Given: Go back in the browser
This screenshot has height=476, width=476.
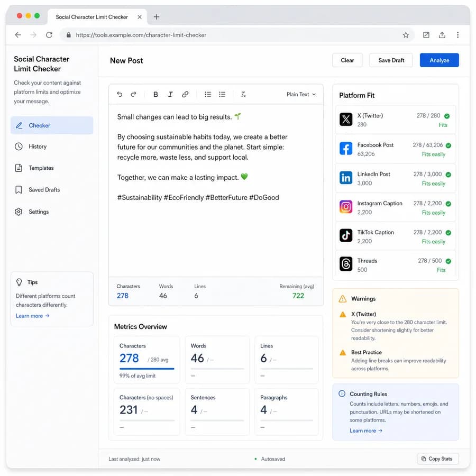Looking at the screenshot, I should (18, 35).
